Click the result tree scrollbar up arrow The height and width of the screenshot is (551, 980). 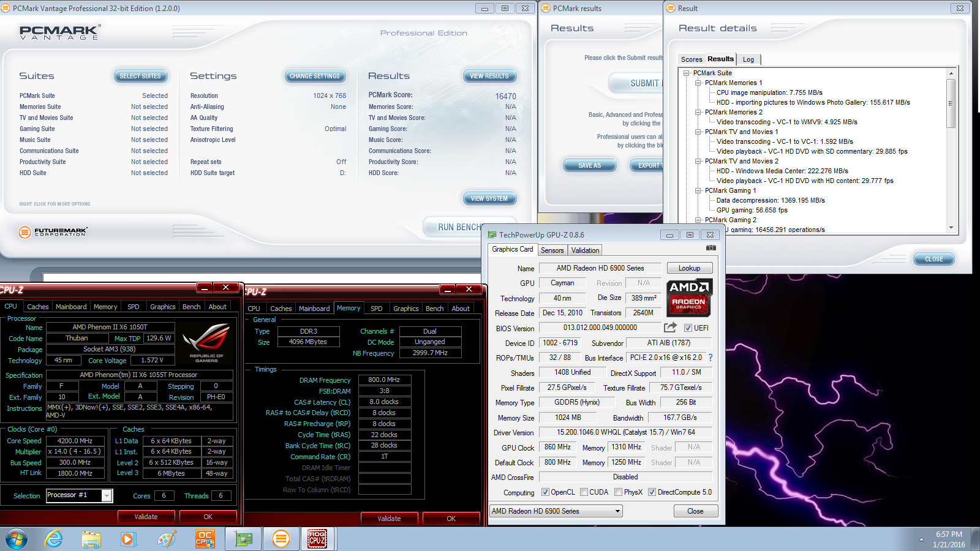[951, 73]
